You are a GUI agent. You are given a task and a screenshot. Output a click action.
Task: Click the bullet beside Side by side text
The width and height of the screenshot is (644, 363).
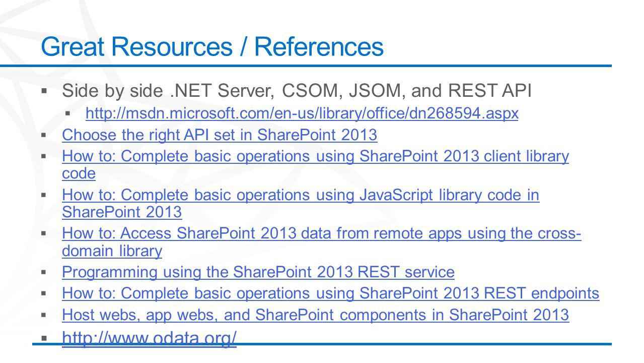[x=45, y=92]
